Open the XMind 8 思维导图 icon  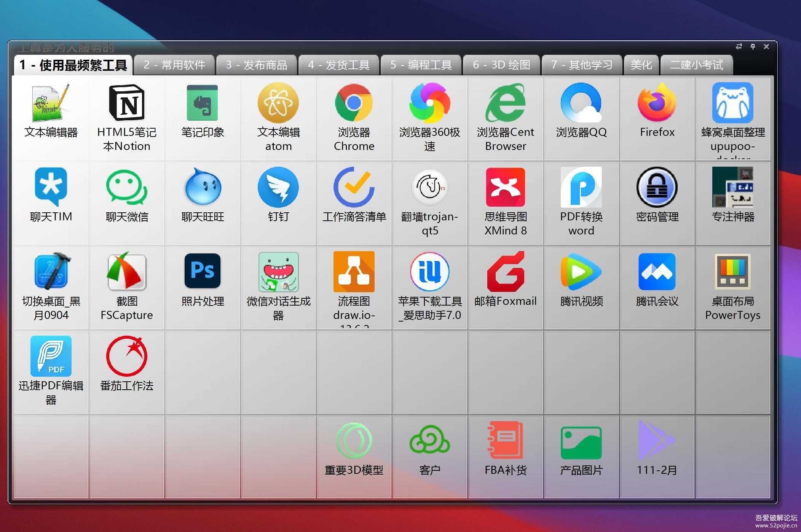505,188
